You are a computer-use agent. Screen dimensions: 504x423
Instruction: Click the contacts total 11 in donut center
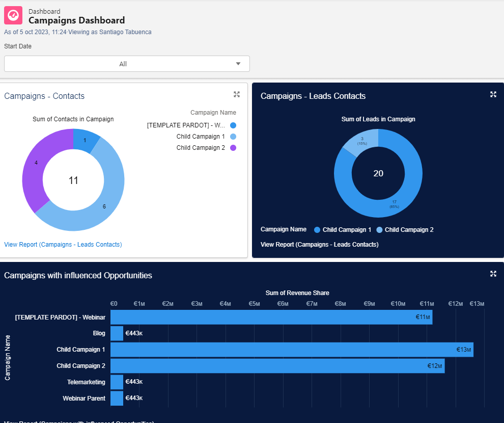coord(73,180)
